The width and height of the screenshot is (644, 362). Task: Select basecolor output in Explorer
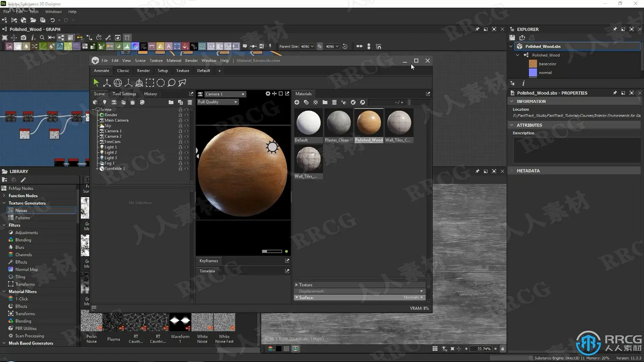(x=547, y=64)
